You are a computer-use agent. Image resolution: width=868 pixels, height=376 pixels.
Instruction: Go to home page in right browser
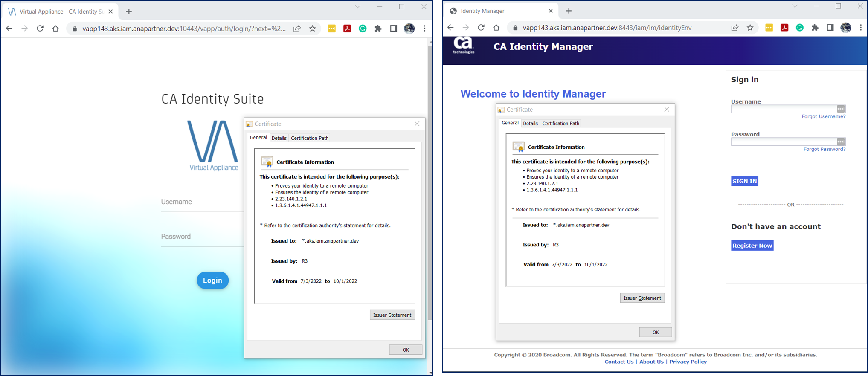pyautogui.click(x=496, y=28)
